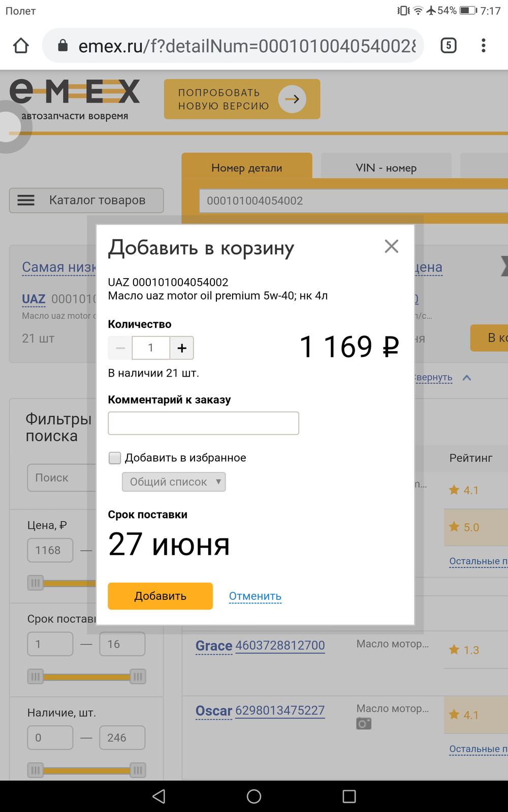Image resolution: width=508 pixels, height=812 pixels.
Task: Open the 'Каталог товаров' menu
Action: click(86, 200)
